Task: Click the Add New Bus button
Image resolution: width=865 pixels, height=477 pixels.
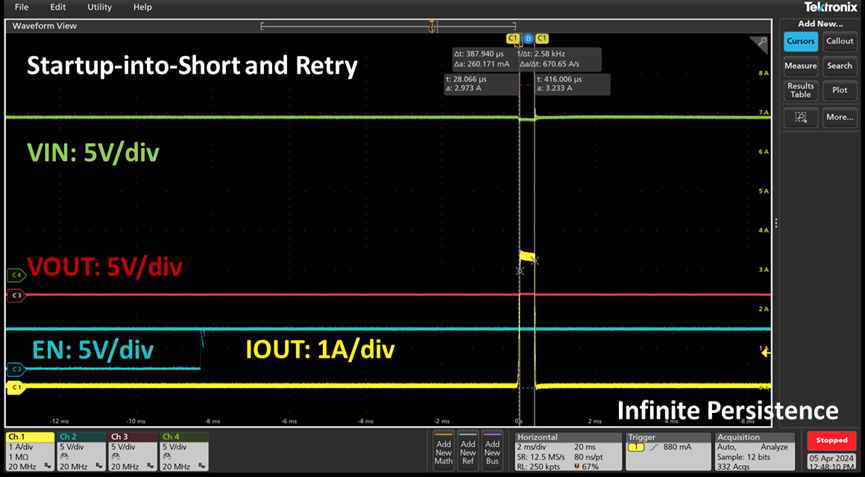Action: 493,450
